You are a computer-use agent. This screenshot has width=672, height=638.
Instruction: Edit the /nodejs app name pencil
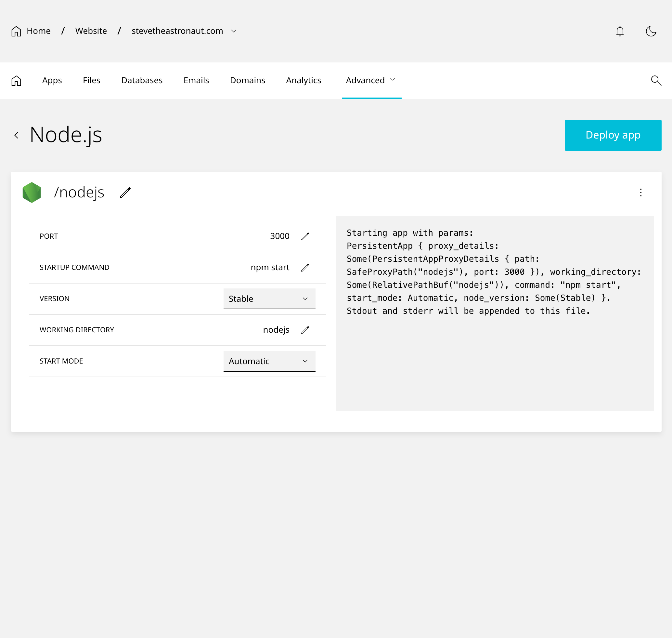coord(125,193)
